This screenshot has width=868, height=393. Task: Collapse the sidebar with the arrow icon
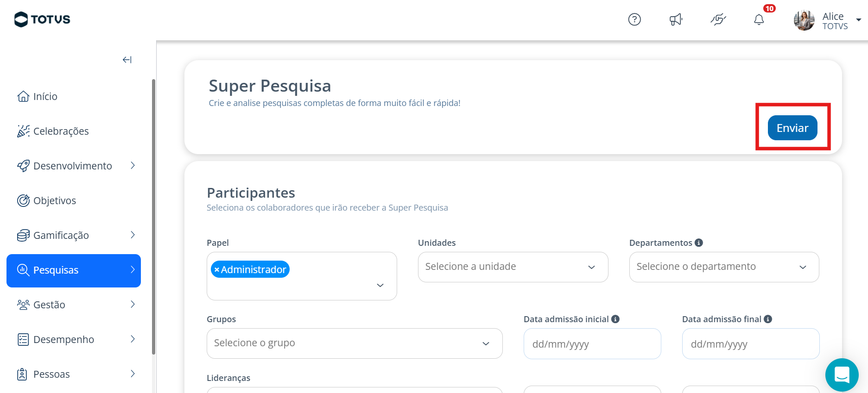pos(127,60)
